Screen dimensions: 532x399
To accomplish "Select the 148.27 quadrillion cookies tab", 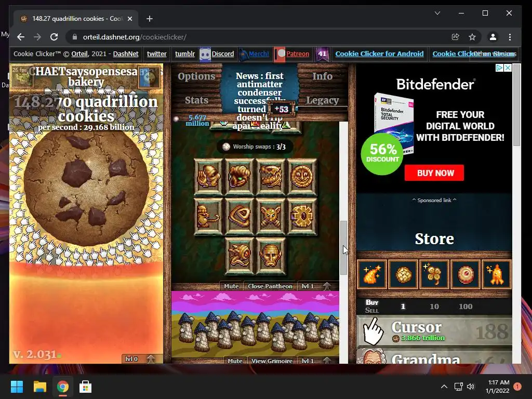I will pyautogui.click(x=76, y=19).
